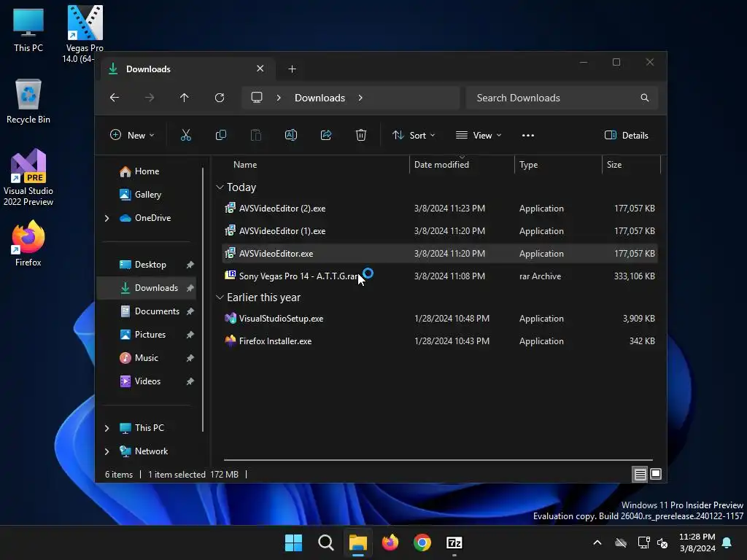Click the pin icon next to Documents
Screen dimensions: 747x560
click(190, 311)
